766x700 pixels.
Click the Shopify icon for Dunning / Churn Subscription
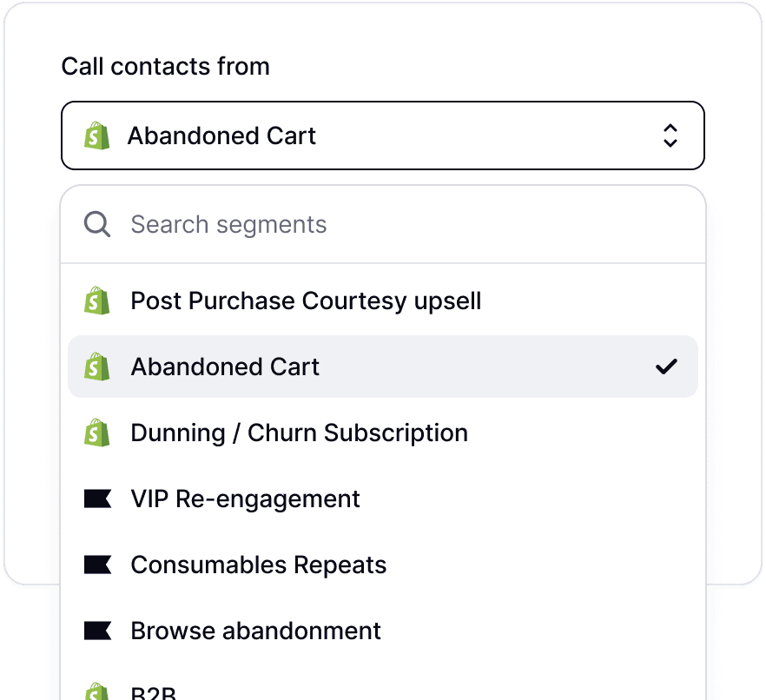point(98,433)
